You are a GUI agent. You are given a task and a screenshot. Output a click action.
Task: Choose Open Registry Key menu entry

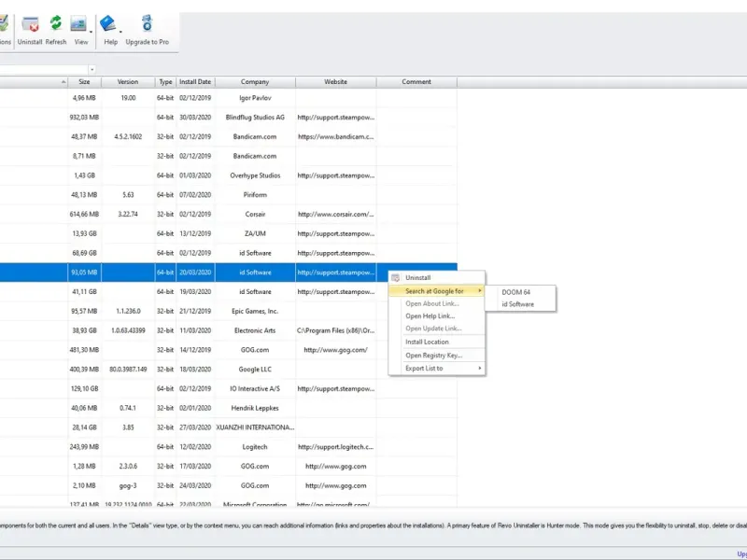click(x=437, y=356)
